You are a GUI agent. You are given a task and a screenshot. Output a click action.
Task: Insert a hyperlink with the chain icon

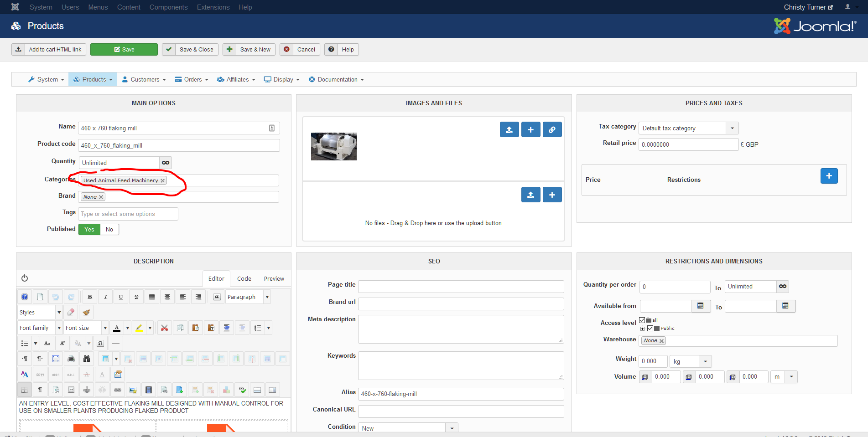click(x=118, y=390)
